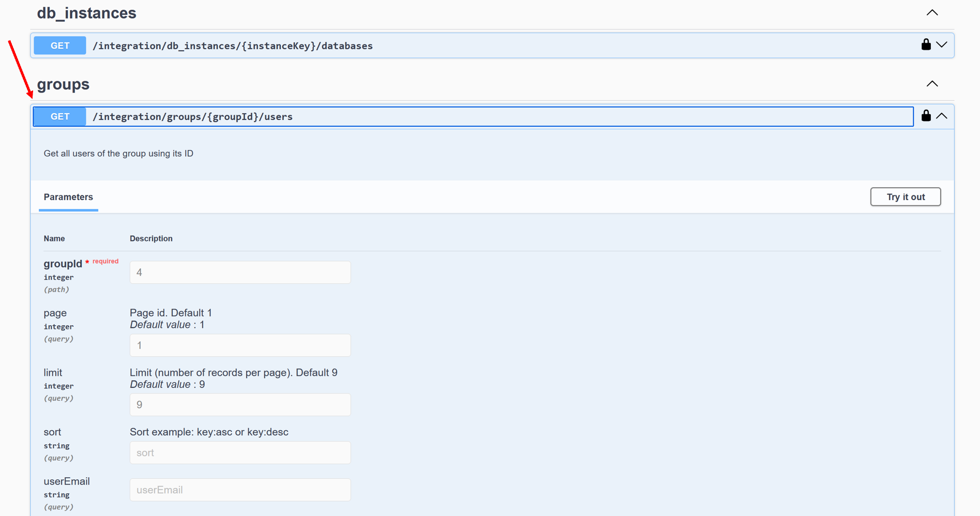Click the groupId input field
This screenshot has width=980, height=516.
tap(240, 272)
